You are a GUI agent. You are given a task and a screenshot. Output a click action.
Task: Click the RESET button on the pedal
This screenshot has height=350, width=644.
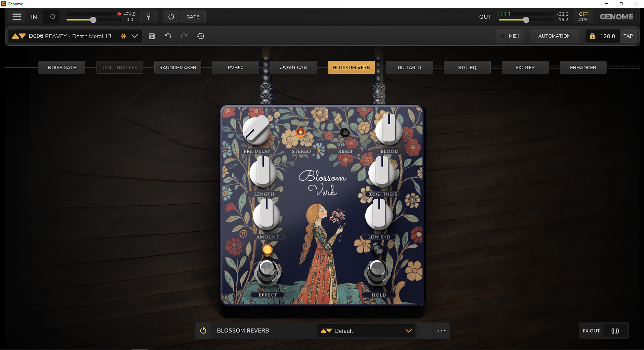click(x=345, y=132)
